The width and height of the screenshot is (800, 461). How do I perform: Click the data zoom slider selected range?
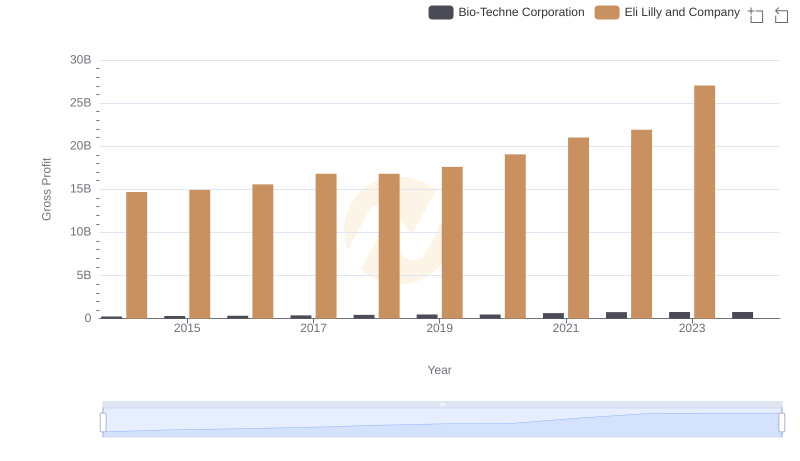[x=442, y=423]
